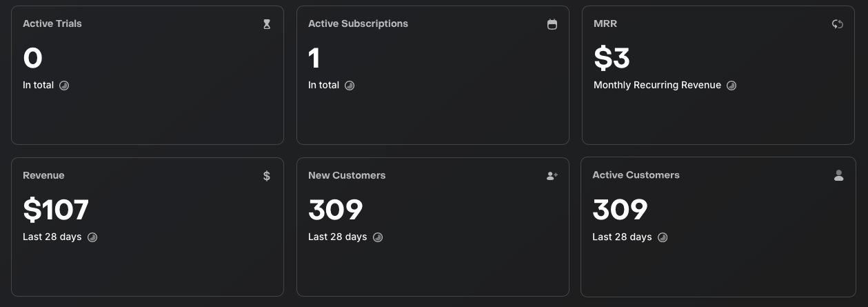Open the chart icon beside Active Trials 'In total'
Screen dimensions: 868x307
click(x=64, y=86)
